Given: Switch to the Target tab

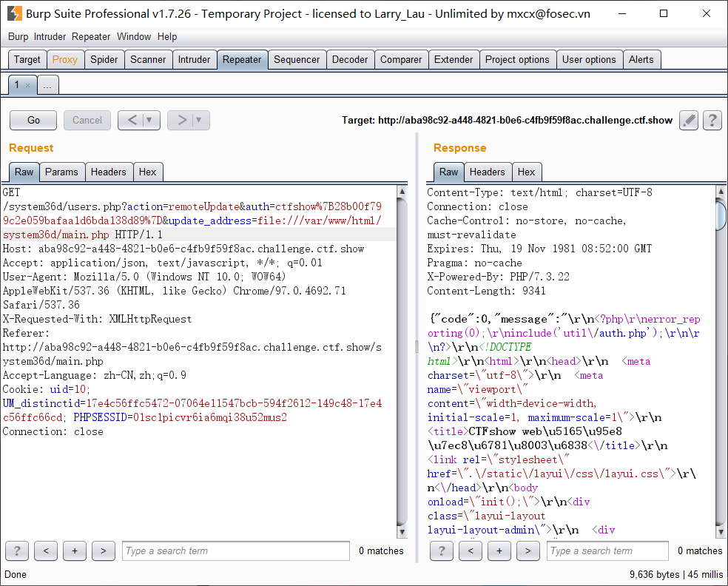Looking at the screenshot, I should pyautogui.click(x=27, y=60).
